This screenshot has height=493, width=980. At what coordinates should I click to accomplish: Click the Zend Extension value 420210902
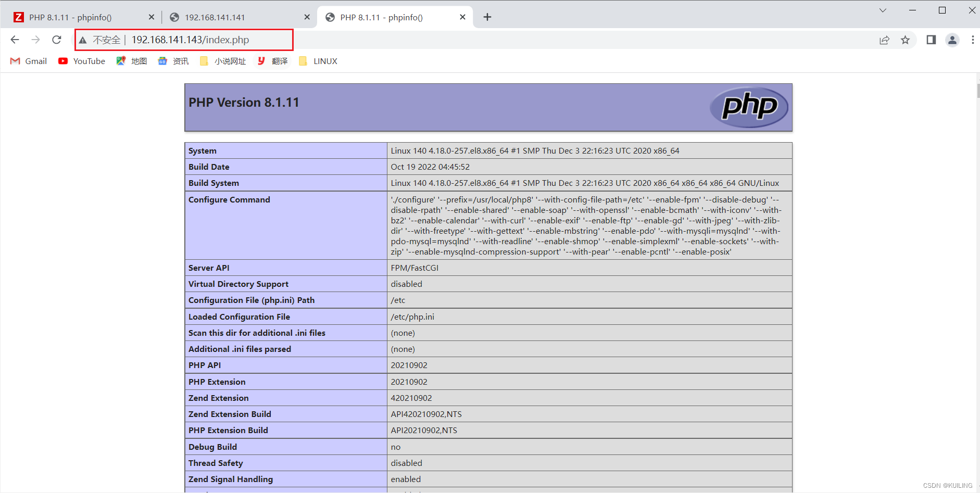[x=411, y=398]
